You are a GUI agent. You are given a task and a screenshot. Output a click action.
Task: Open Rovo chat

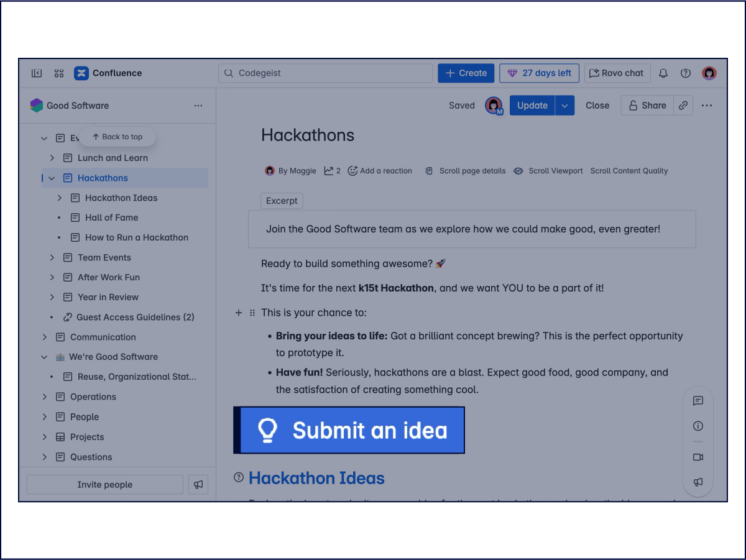click(617, 73)
